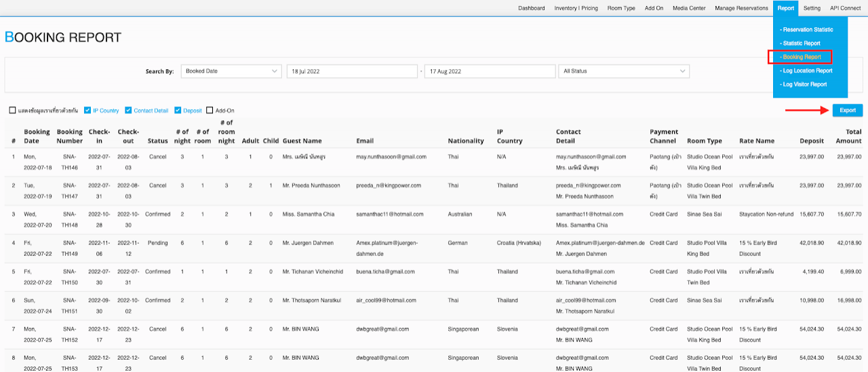Select Reservation Statistic from Report menu
Screen dimensions: 868x372
(x=806, y=30)
